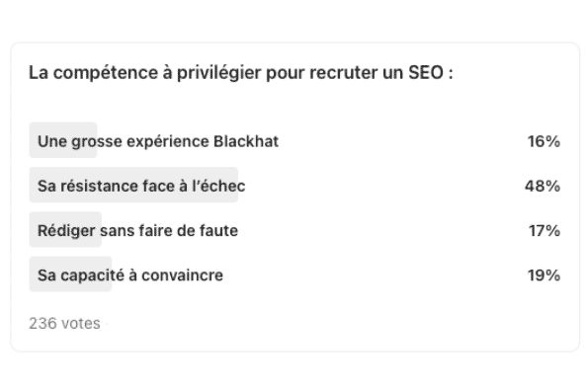This screenshot has width=588, height=392.
Task: Click the word 'Blackhat' in first option
Action: [x=246, y=141]
